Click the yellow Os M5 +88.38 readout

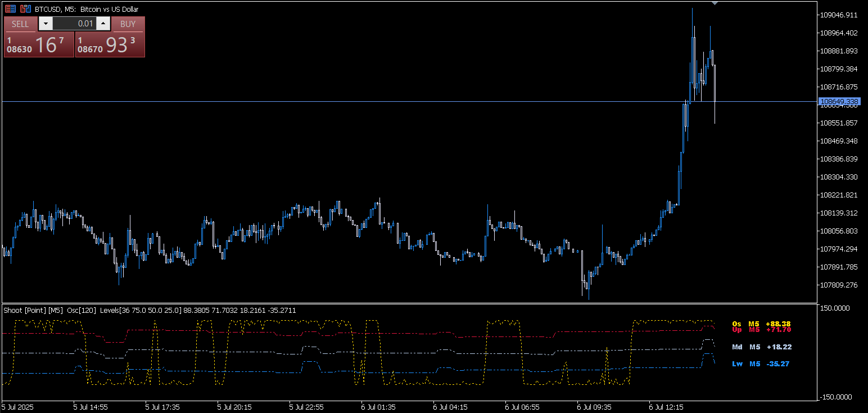click(x=761, y=324)
